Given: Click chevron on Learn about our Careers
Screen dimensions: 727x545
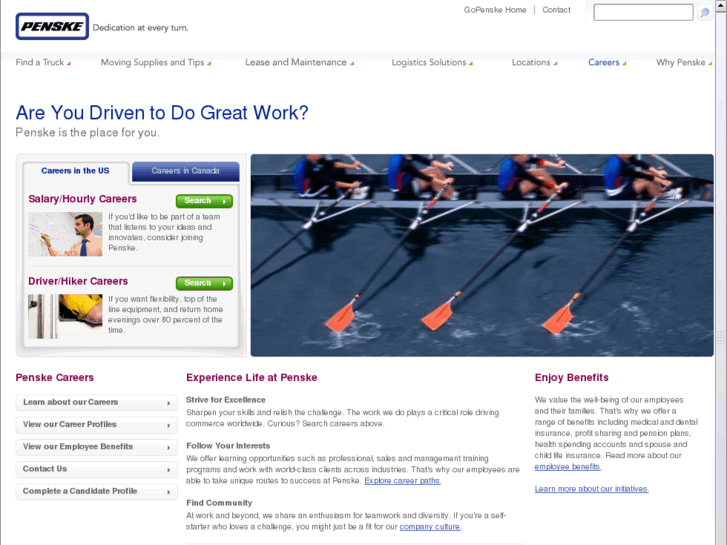Looking at the screenshot, I should pyautogui.click(x=169, y=403).
